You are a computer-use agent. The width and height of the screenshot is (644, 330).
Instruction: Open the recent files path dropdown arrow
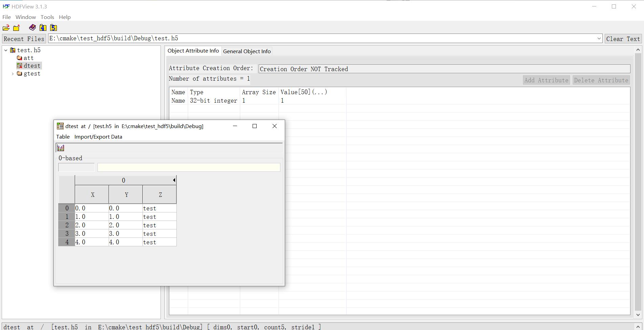[599, 39]
